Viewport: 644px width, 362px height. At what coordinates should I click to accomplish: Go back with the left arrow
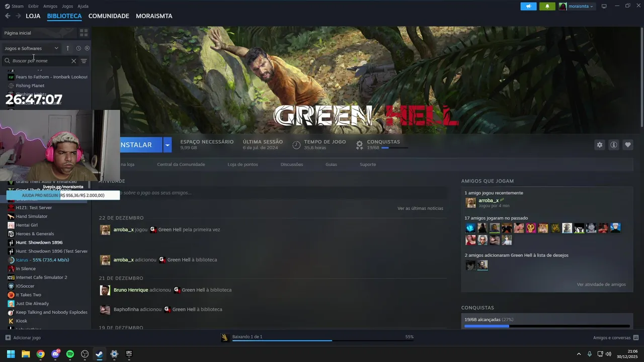tap(8, 16)
